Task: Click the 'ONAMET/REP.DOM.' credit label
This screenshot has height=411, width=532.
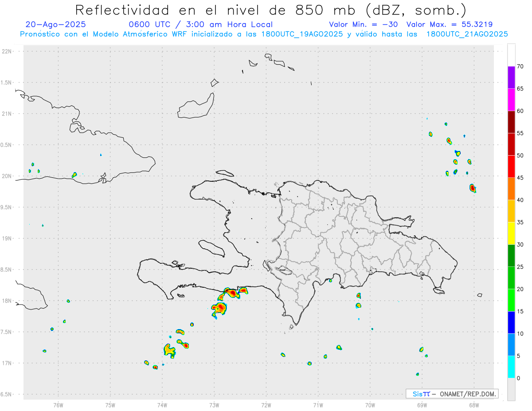Action: click(467, 394)
